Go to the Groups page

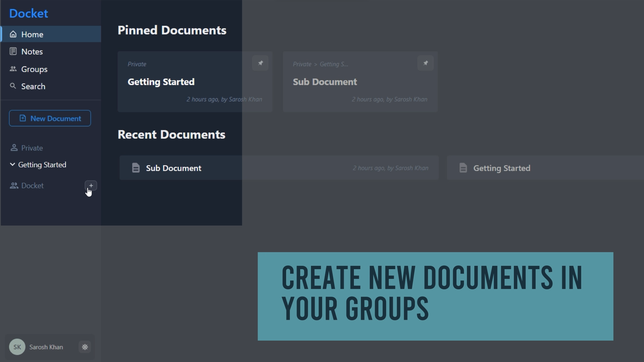pos(34,69)
